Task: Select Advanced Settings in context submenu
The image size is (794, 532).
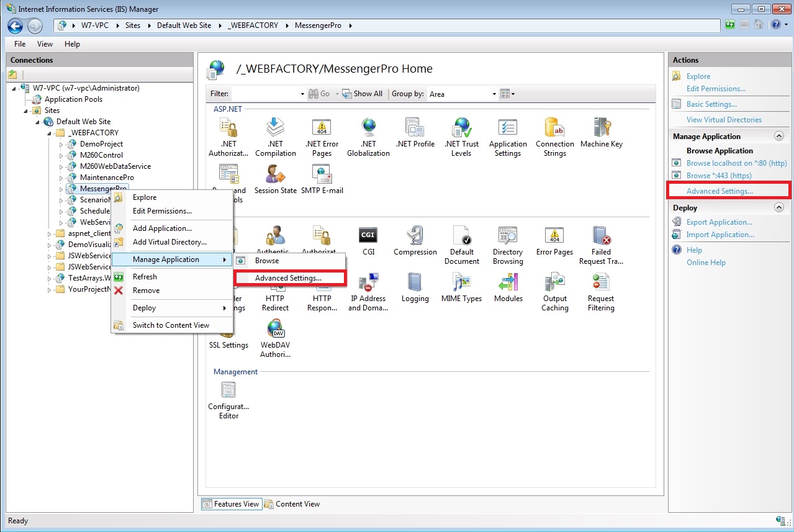Action: [x=288, y=278]
